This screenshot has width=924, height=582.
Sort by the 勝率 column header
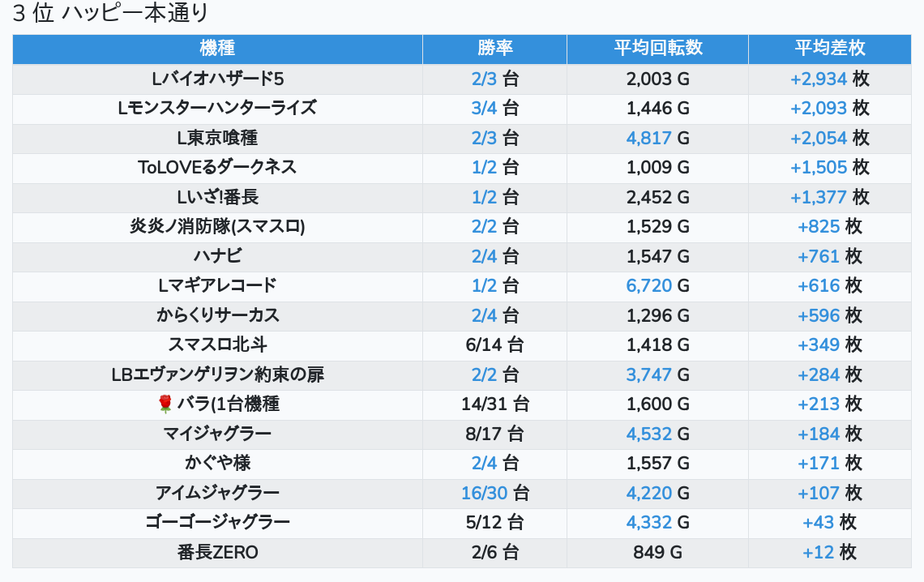point(494,48)
